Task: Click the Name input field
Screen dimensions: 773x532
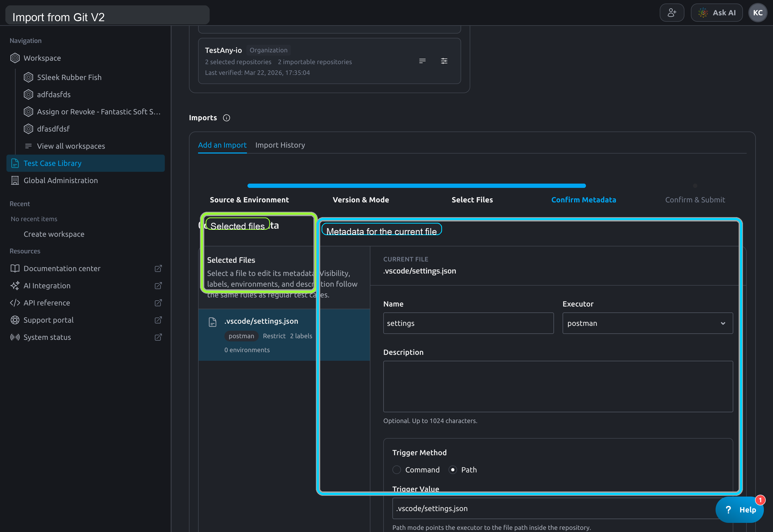Action: click(x=468, y=323)
